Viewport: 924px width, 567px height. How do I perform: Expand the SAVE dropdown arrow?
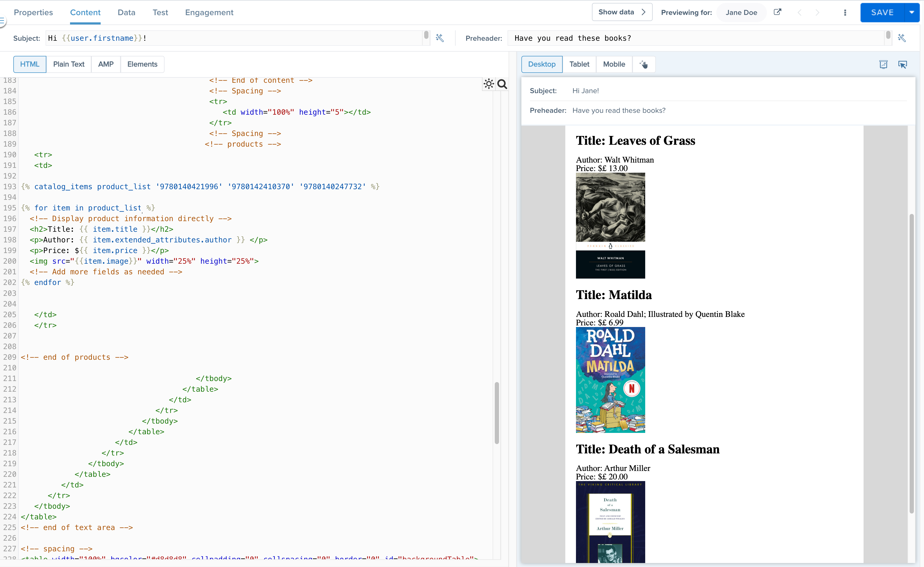click(x=911, y=13)
